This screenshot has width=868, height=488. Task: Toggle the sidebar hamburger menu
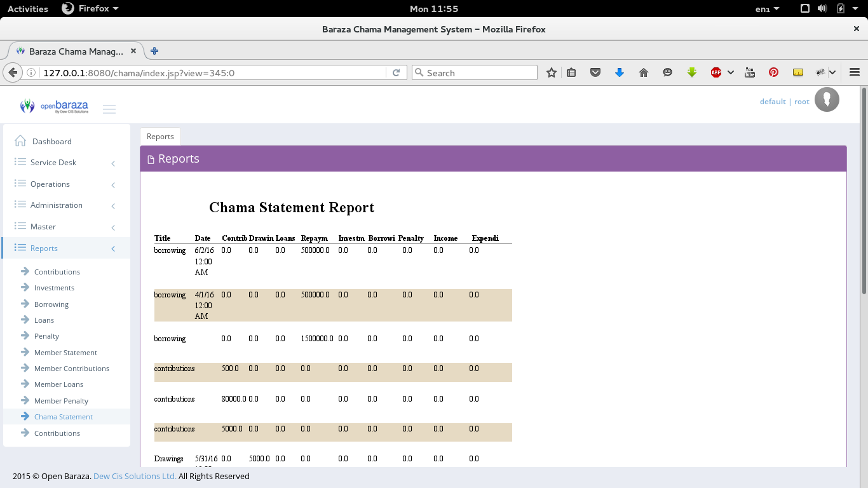point(109,109)
